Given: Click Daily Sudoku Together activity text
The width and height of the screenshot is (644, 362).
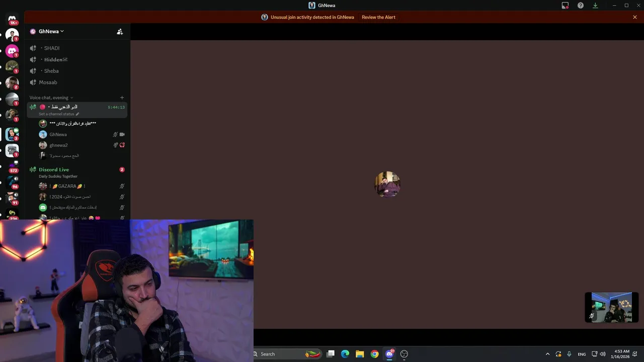Looking at the screenshot, I should 58,176.
